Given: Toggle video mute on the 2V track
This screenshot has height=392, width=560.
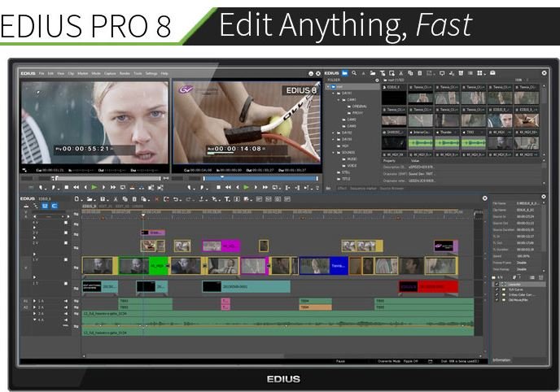Looking at the screenshot, I should point(66,243).
